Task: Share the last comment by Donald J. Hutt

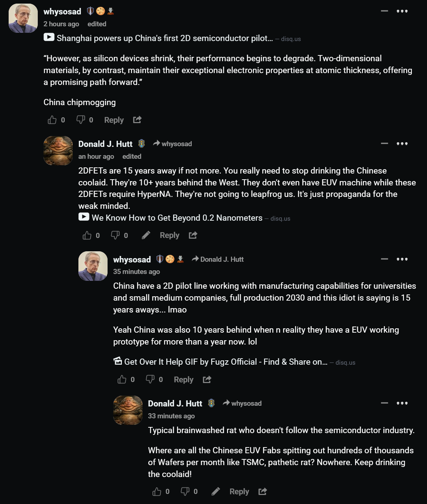Action: click(x=263, y=491)
